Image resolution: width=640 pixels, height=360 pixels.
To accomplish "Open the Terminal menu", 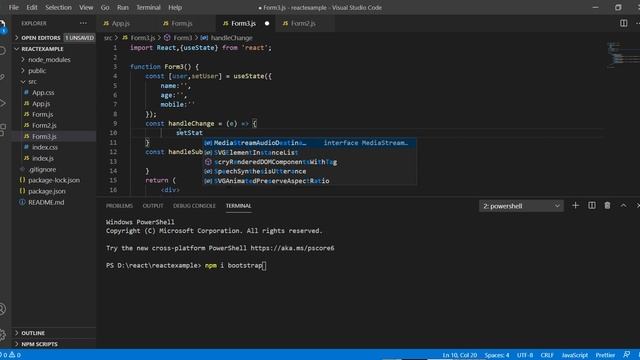I will (148, 7).
